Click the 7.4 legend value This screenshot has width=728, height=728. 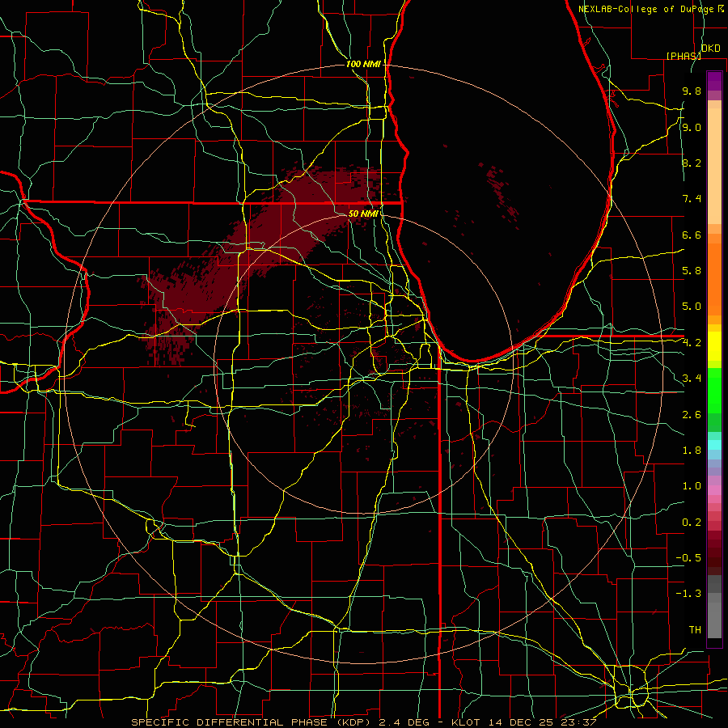pyautogui.click(x=692, y=199)
